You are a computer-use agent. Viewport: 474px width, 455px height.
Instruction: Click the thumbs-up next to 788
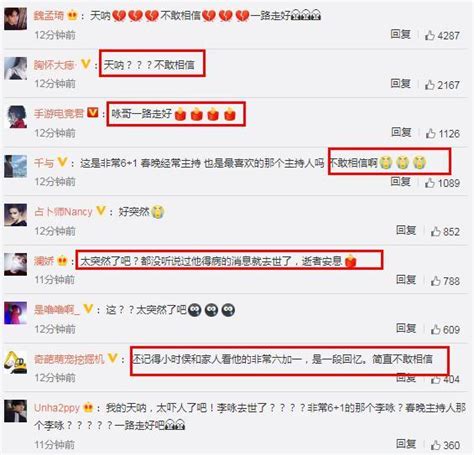click(x=436, y=281)
